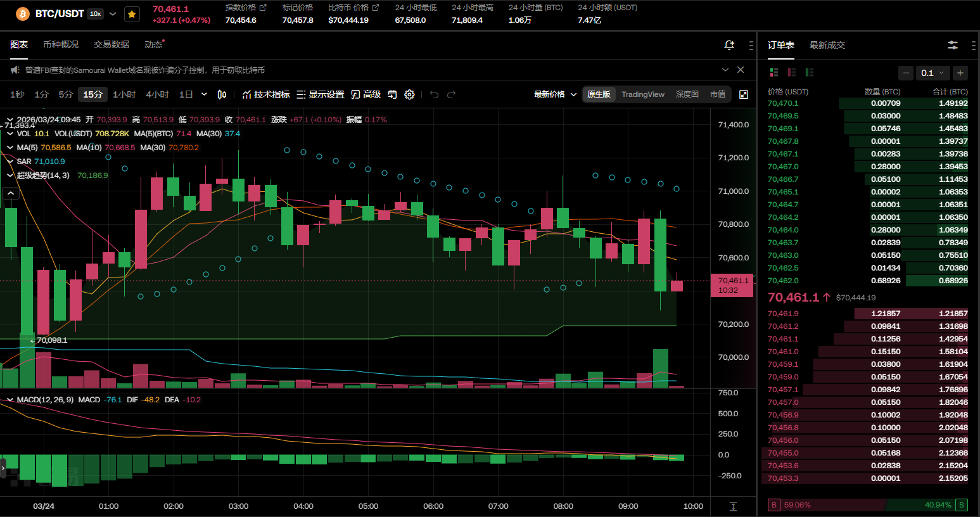Click the undo arrow in chart toolbar
Viewport: 980px width, 517px height.
tap(434, 94)
